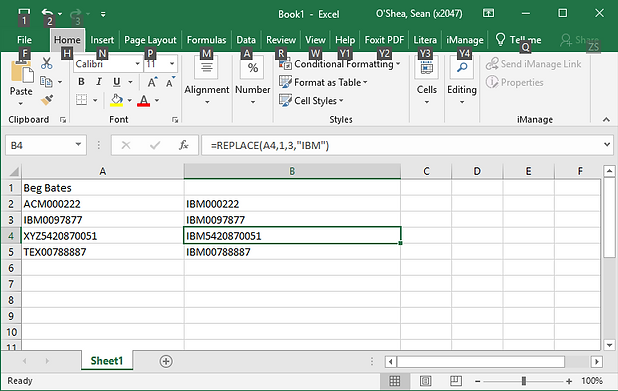Screen dimensions: 618x391
Task: Open the File tab
Action: (x=24, y=40)
